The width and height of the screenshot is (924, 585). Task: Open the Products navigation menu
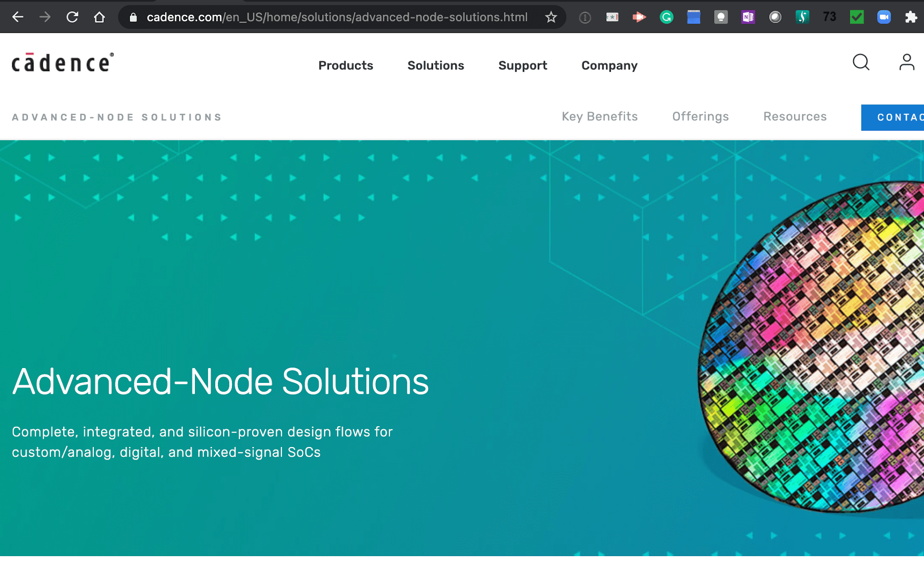[346, 65]
